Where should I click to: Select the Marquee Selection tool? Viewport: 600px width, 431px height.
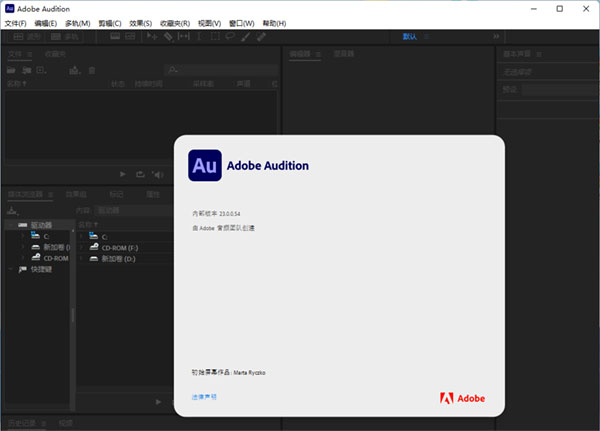point(215,36)
